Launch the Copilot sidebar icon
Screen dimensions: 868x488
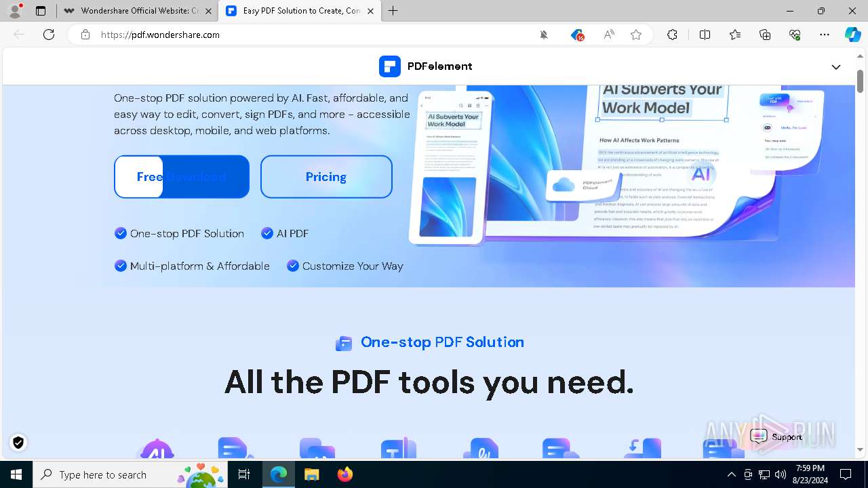(852, 35)
